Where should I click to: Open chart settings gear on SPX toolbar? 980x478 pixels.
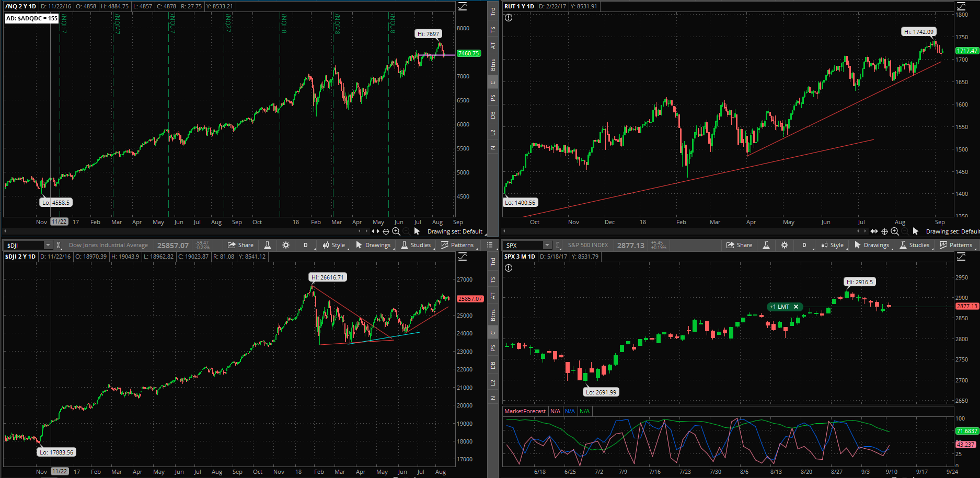(785, 245)
